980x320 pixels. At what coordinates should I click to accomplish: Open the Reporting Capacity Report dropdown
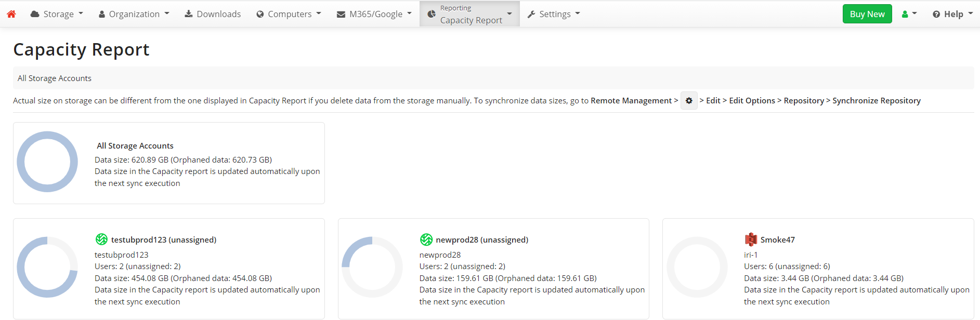[469, 14]
